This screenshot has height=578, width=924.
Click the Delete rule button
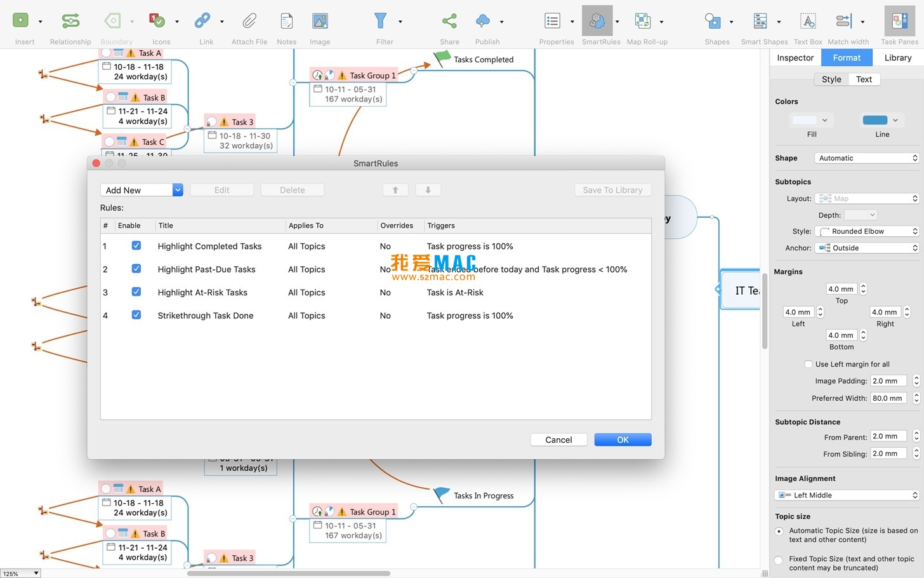(x=293, y=190)
